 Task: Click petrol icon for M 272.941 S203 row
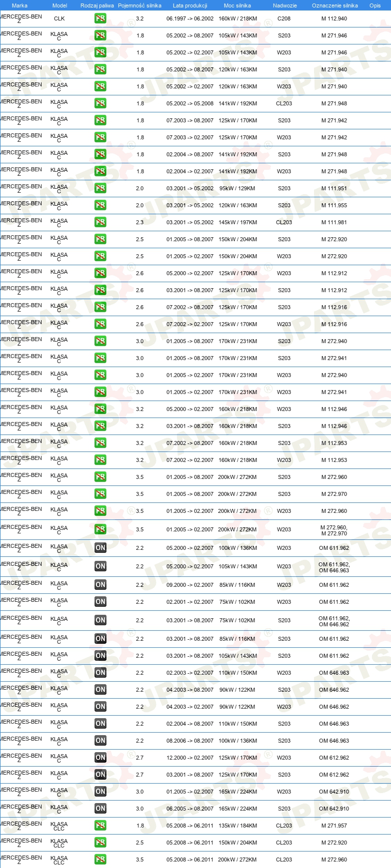coord(100,358)
